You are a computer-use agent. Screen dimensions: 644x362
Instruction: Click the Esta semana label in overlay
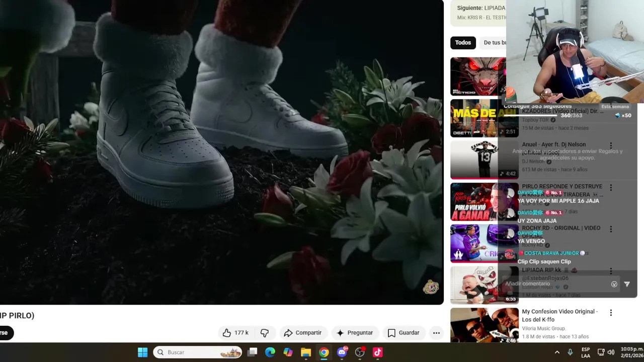point(615,107)
